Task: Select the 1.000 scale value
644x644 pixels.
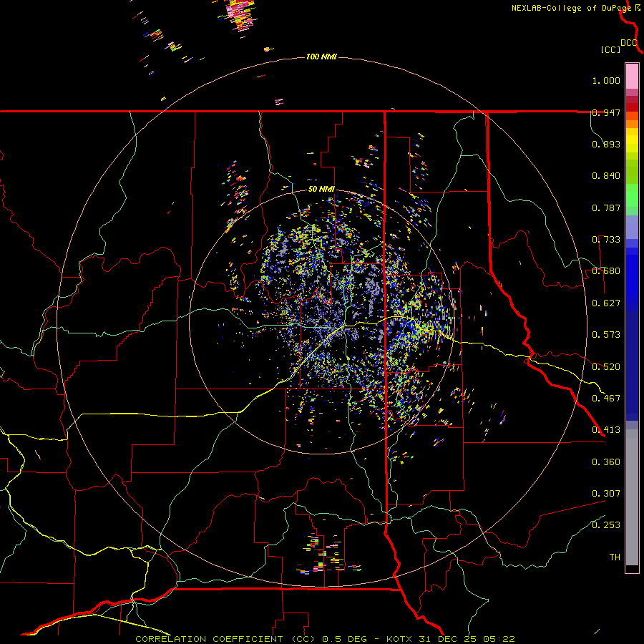Action: tap(606, 80)
